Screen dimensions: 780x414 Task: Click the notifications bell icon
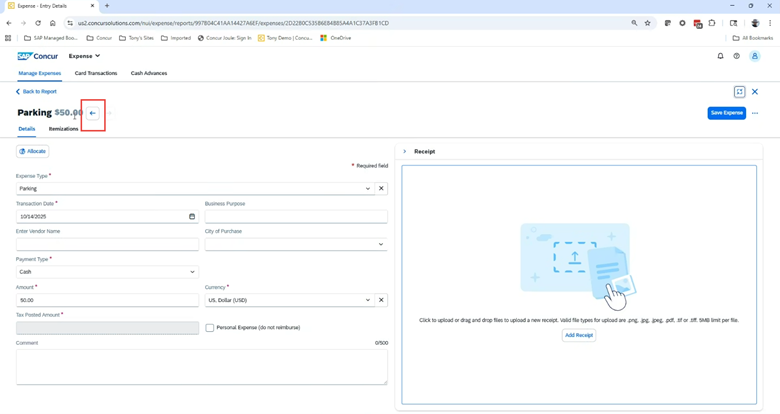tap(720, 56)
